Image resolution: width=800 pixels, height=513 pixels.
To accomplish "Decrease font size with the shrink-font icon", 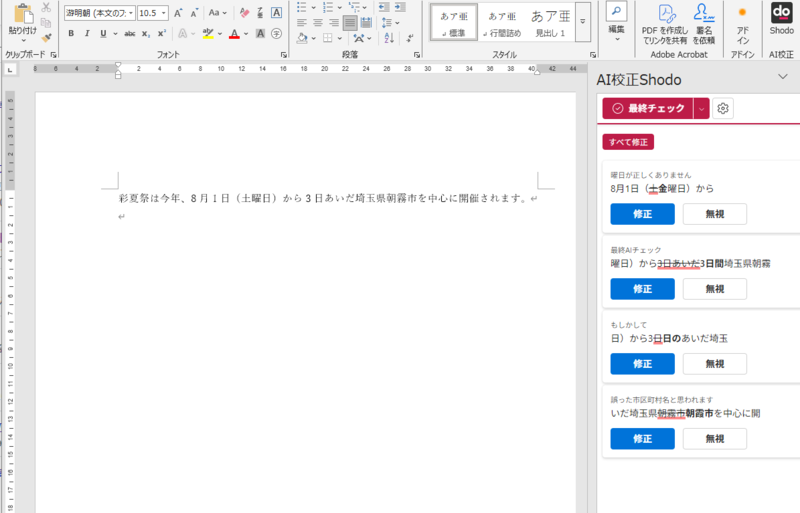I will (x=194, y=13).
